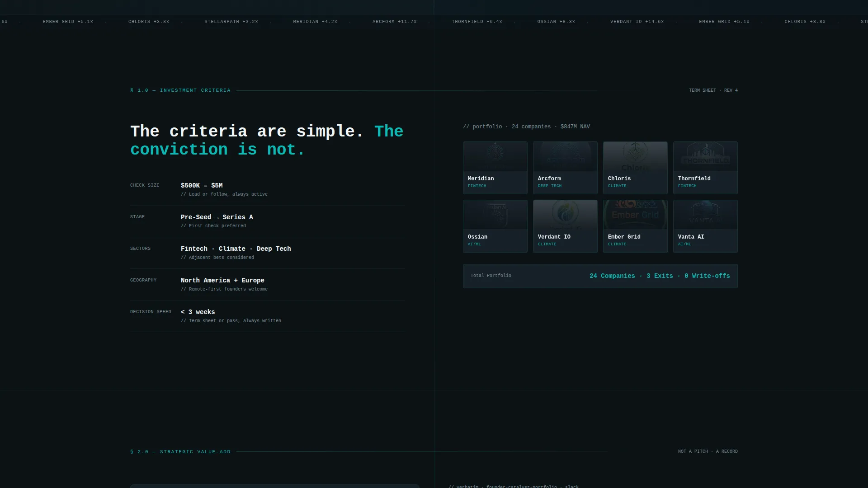868x488 pixels.
Task: Click 24 Companies · 3 Exits · 0 Write-offs summary
Action: (x=660, y=276)
